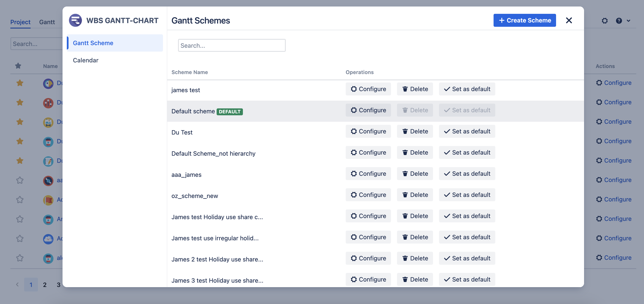Expand the chevron next to the help icon

coord(628,21)
